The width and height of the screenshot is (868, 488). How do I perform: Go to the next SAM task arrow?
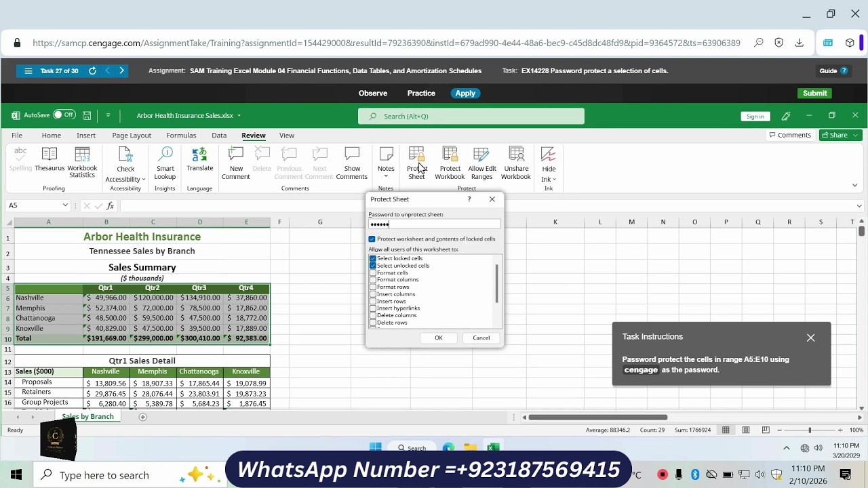pyautogui.click(x=121, y=70)
